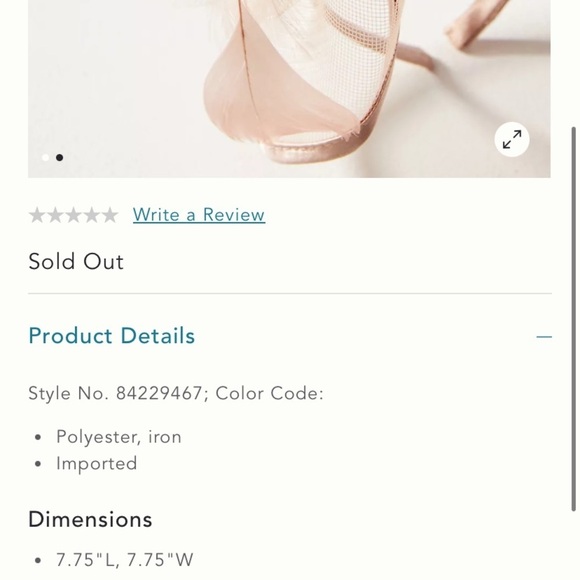Image resolution: width=580 pixels, height=580 pixels.
Task: Rate two stars using second star
Action: coord(55,215)
